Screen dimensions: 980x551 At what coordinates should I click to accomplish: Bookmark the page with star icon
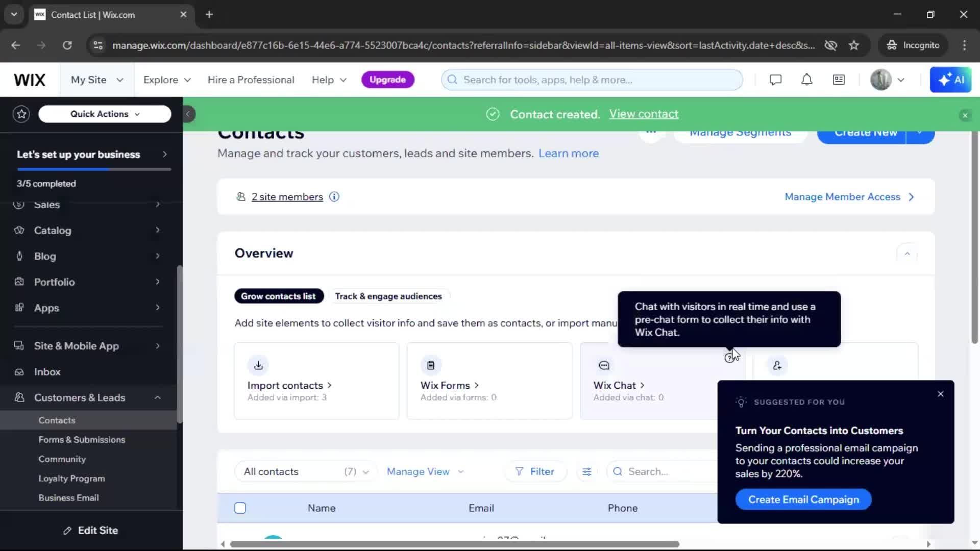[854, 45]
